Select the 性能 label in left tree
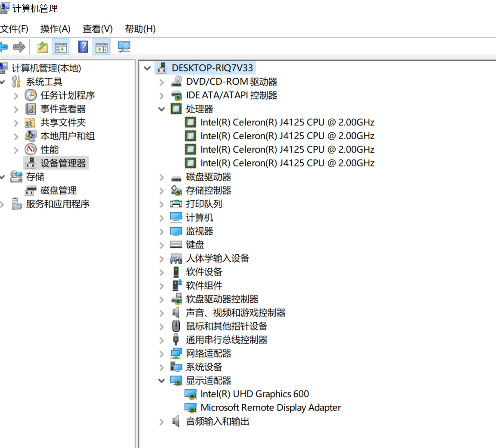The image size is (496, 448). (x=50, y=150)
